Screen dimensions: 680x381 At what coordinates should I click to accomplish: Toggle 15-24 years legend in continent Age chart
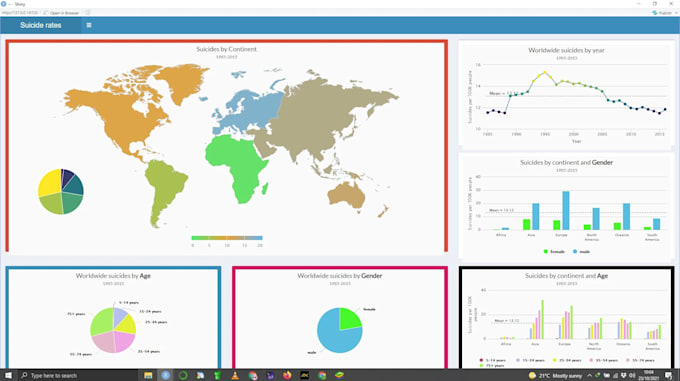(530, 360)
